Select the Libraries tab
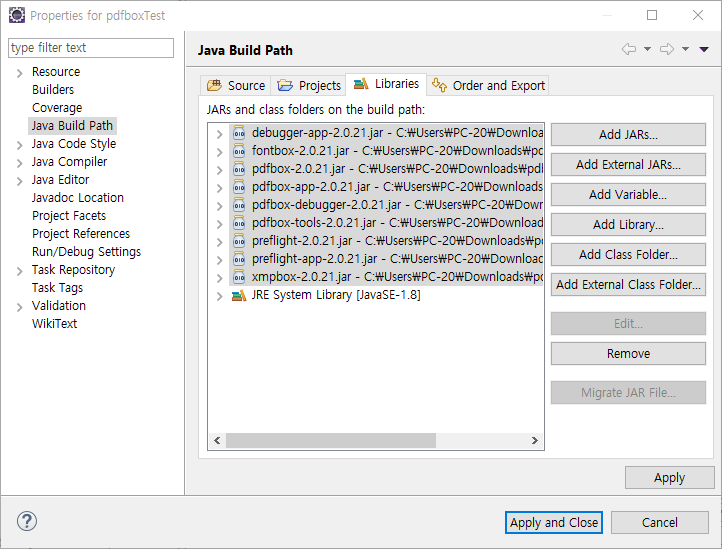Image resolution: width=722 pixels, height=549 pixels. pos(386,84)
